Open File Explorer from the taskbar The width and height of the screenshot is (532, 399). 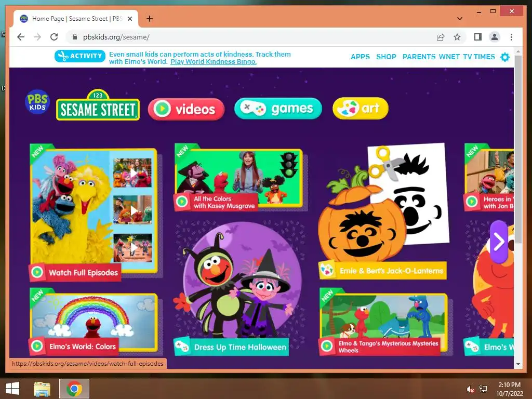click(42, 389)
